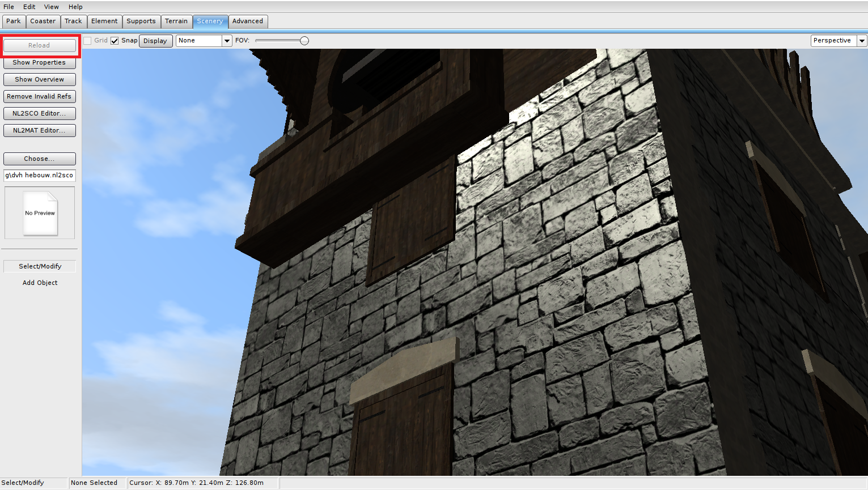Click the No Preview thumbnail
Viewport: 868px width, 490px height.
pos(40,213)
